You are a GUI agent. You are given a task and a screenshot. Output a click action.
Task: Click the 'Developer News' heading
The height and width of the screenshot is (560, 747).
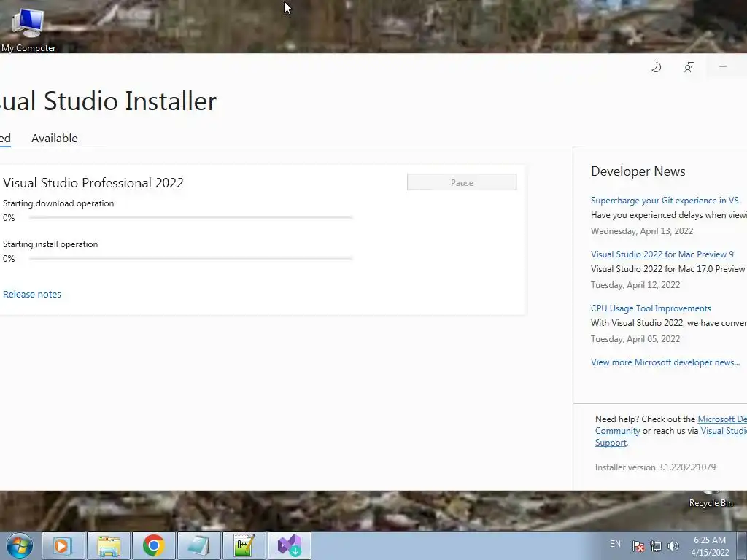(638, 171)
